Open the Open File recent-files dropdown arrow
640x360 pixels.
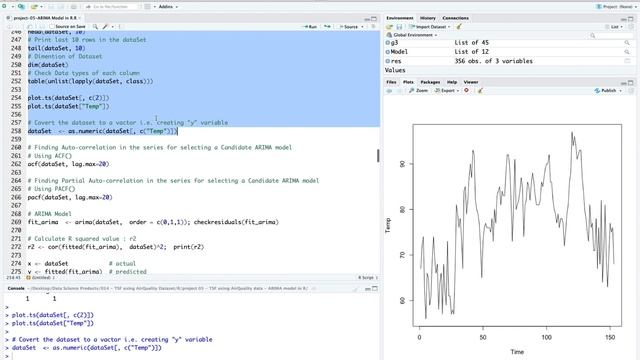pos(41,7)
